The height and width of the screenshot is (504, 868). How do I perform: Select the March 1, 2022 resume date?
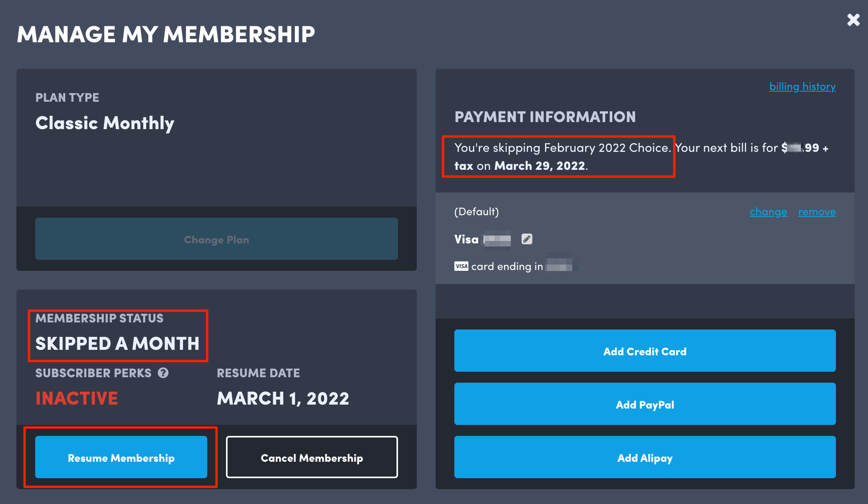pos(283,398)
